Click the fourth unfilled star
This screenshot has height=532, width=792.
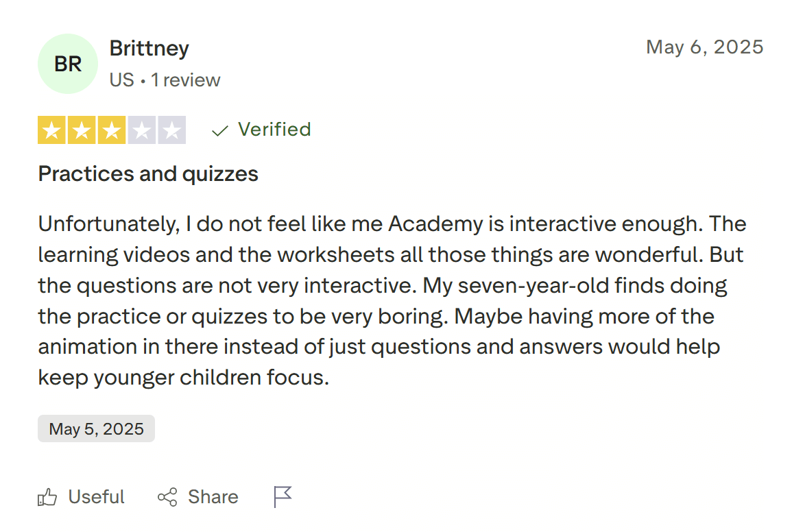(141, 130)
